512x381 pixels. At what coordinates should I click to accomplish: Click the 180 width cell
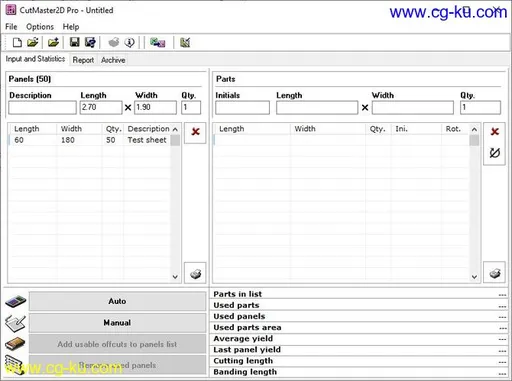68,140
